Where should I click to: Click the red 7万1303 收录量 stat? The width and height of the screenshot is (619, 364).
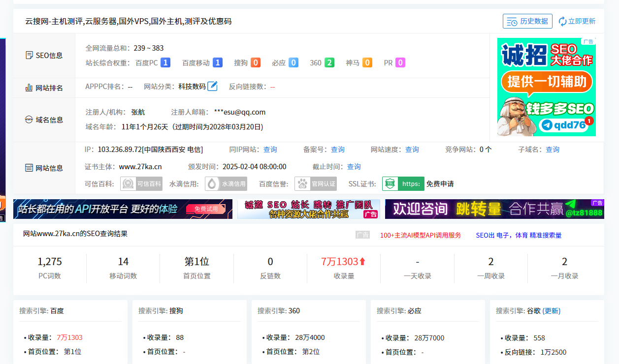pos(343,261)
